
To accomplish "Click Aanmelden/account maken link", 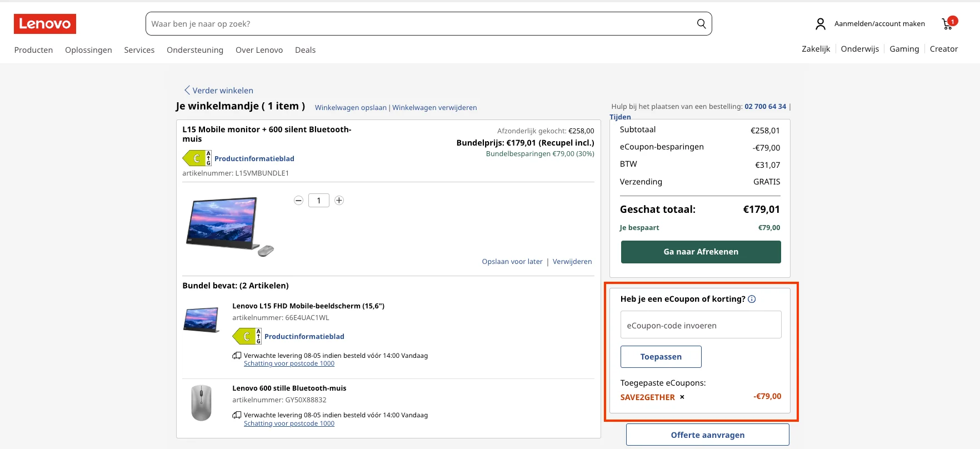I will (879, 24).
